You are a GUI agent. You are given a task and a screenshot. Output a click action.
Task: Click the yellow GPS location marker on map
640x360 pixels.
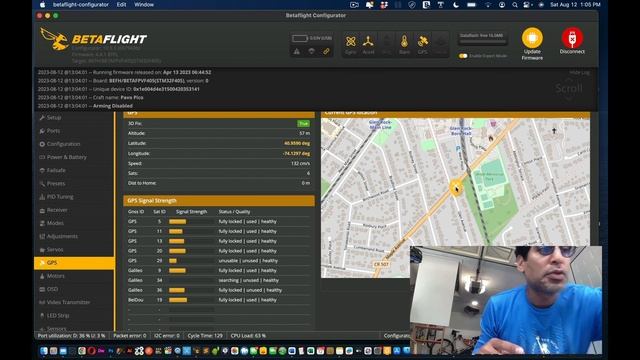pos(456,188)
